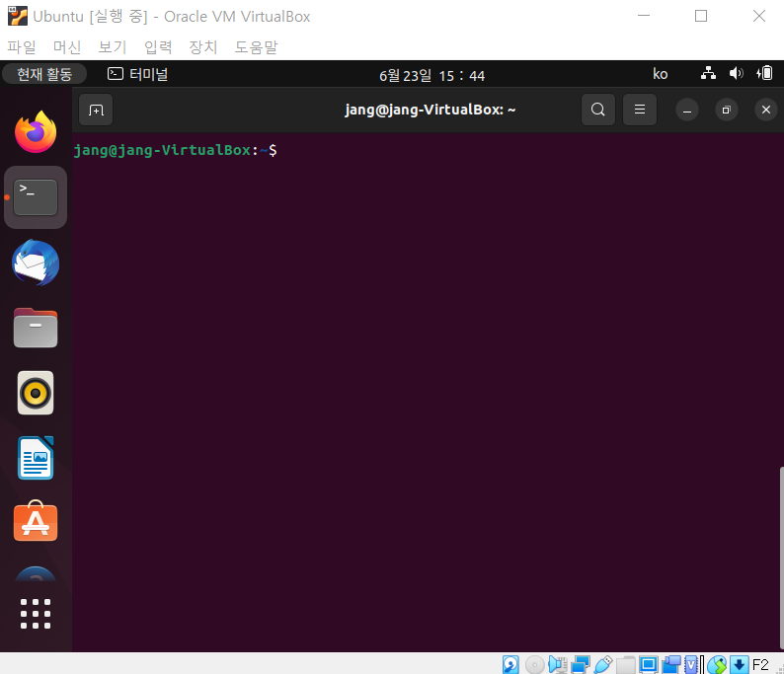Click VirtualBox shared folders status icon
Screen dimensions: 784x674
click(625, 665)
